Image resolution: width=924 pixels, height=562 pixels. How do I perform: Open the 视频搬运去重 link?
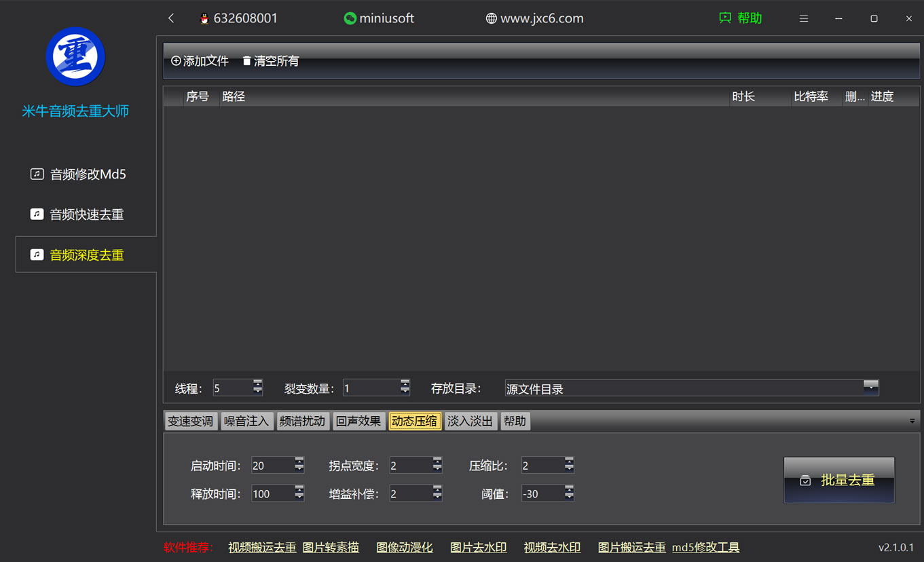point(262,547)
